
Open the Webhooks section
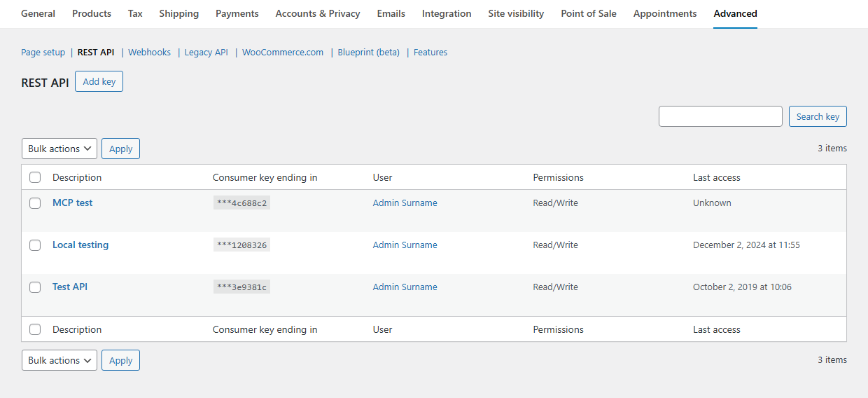[x=150, y=53]
